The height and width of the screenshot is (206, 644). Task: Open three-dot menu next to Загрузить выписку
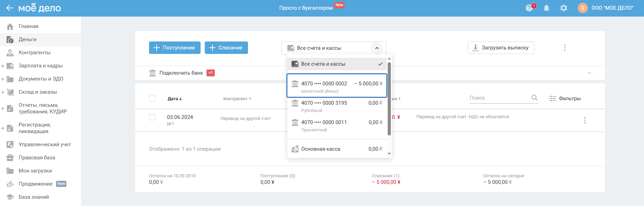[x=565, y=48]
